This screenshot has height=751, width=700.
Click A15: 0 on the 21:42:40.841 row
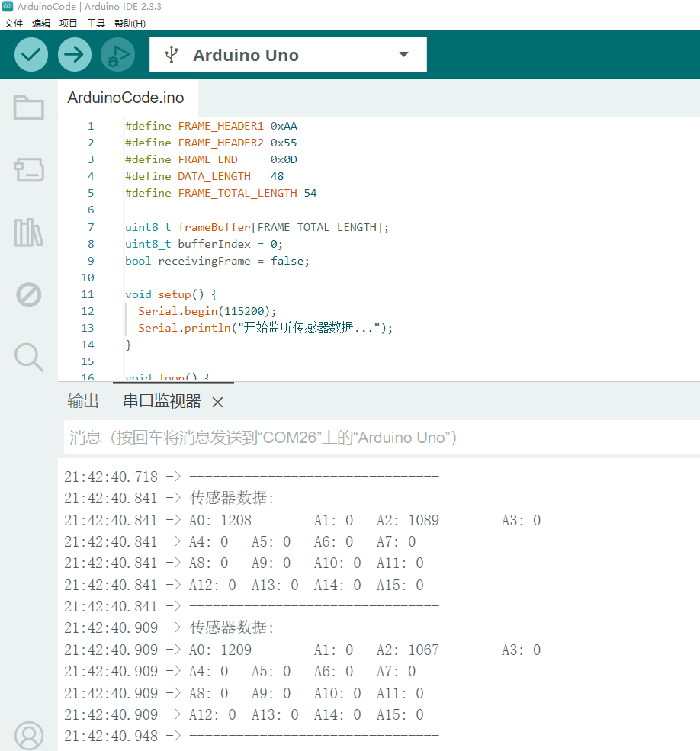pyautogui.click(x=400, y=585)
